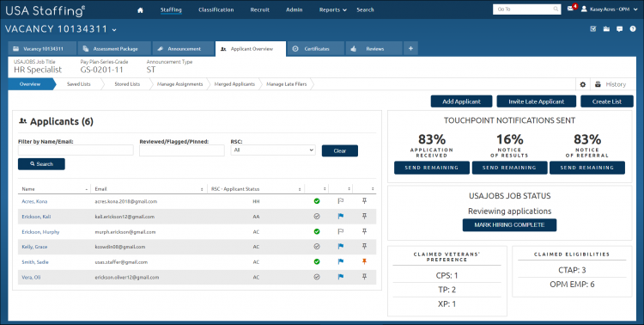This screenshot has height=325, width=644.
Task: Unflag applicant Kelly, Grace
Action: 341,247
